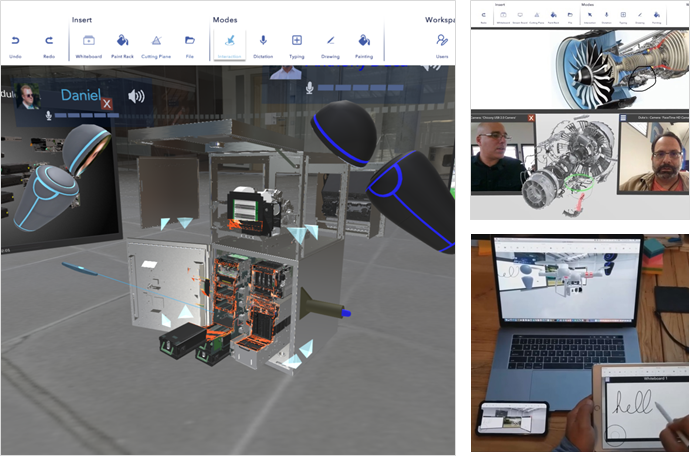
Task: Click the green circle annotation on engine drawing
Action: pos(579,183)
